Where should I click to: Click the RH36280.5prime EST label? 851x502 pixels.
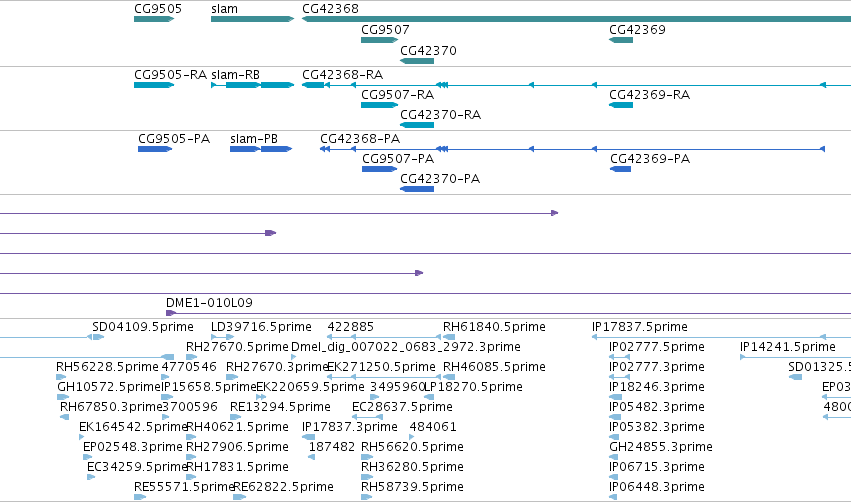(412, 467)
